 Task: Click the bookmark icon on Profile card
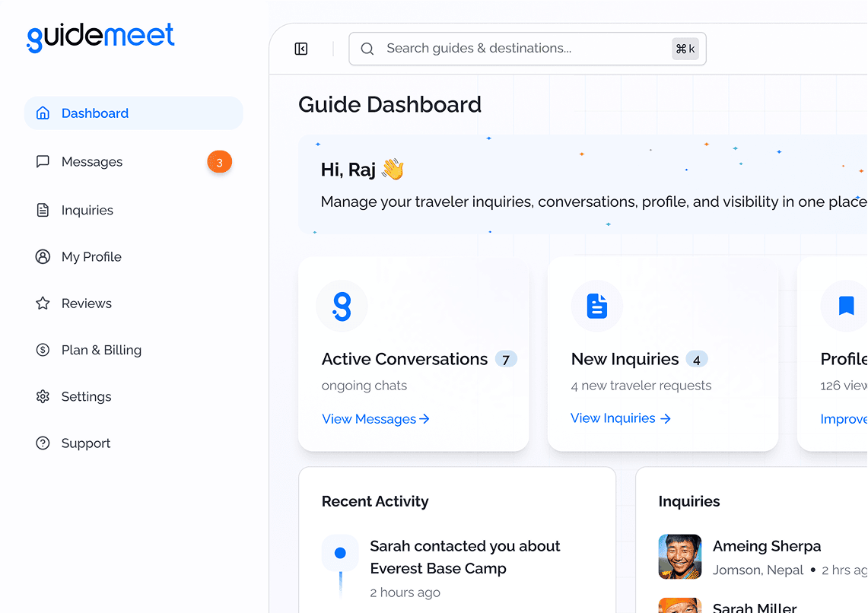[846, 306]
